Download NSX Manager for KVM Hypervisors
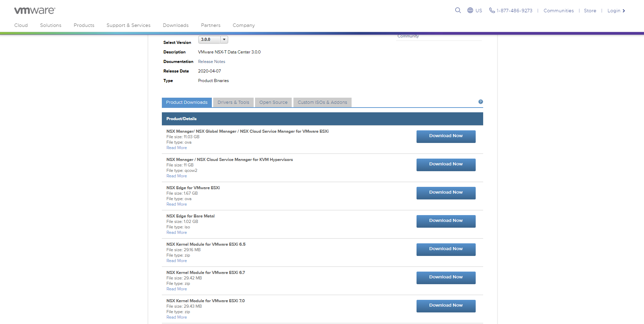Image resolution: width=644 pixels, height=324 pixels. [446, 165]
